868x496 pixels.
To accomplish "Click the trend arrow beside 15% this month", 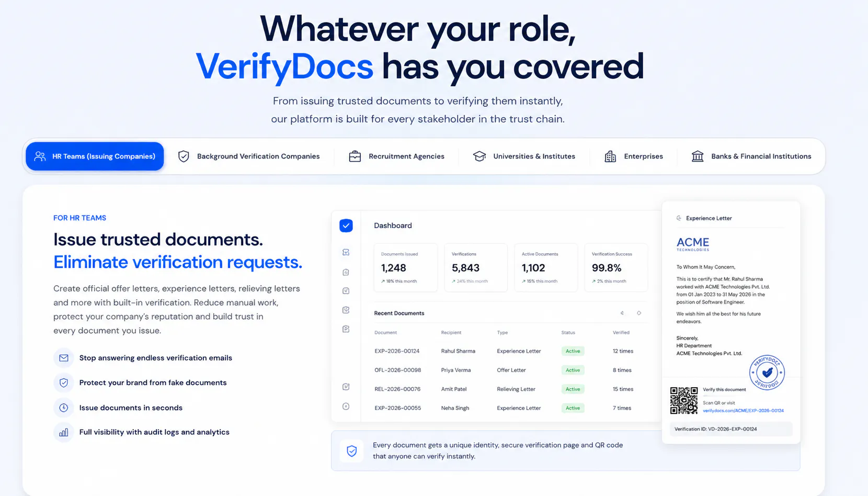I will [524, 281].
